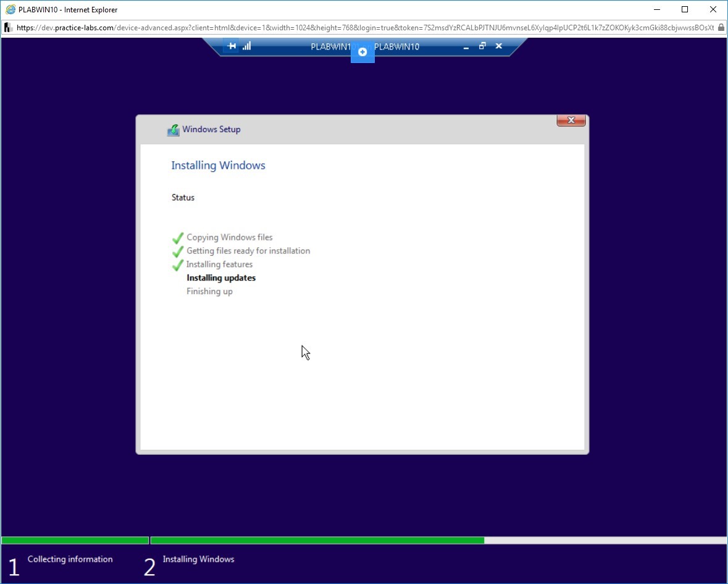
Task: Click the 'Copying Windows files' status text
Action: click(229, 237)
